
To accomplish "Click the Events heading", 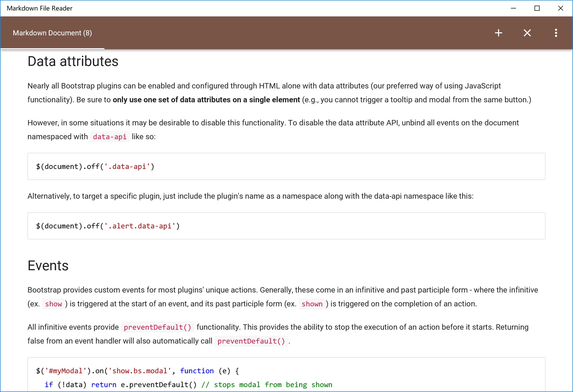I will [48, 266].
